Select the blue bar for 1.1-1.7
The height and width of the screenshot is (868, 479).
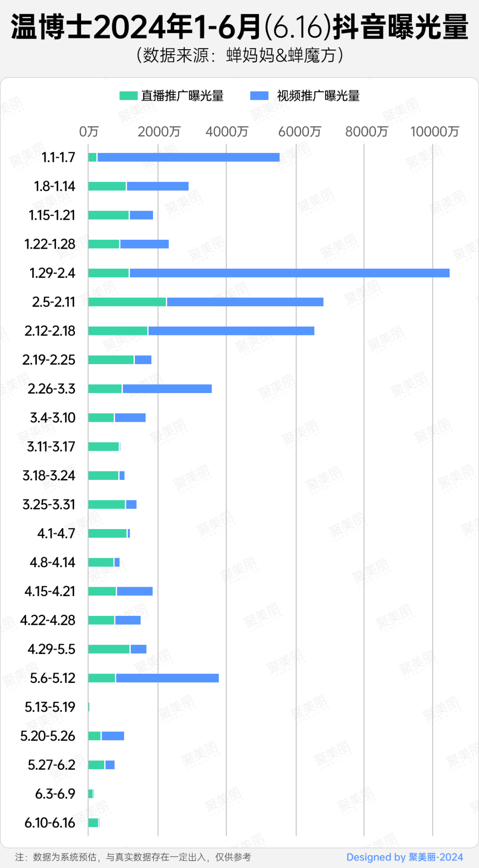(x=188, y=157)
